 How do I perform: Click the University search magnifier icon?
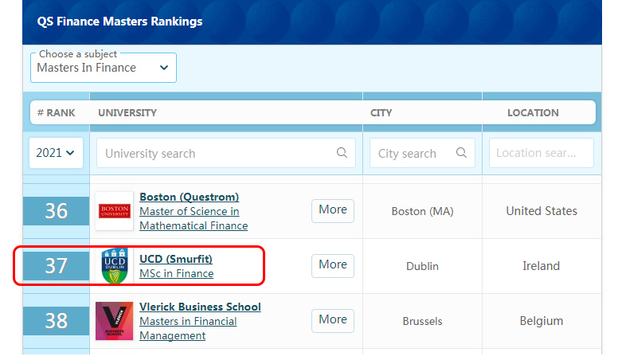point(342,153)
